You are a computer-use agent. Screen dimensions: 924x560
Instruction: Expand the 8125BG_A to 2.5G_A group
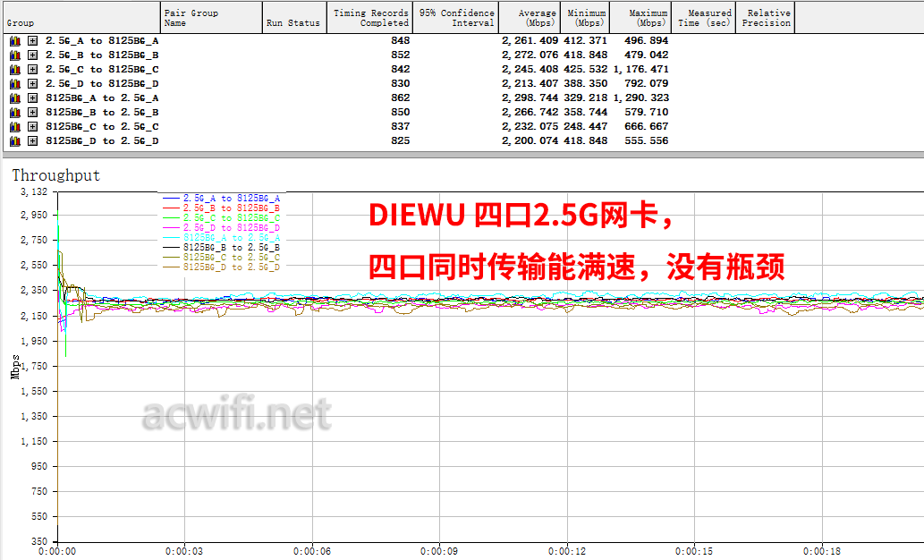[33, 98]
